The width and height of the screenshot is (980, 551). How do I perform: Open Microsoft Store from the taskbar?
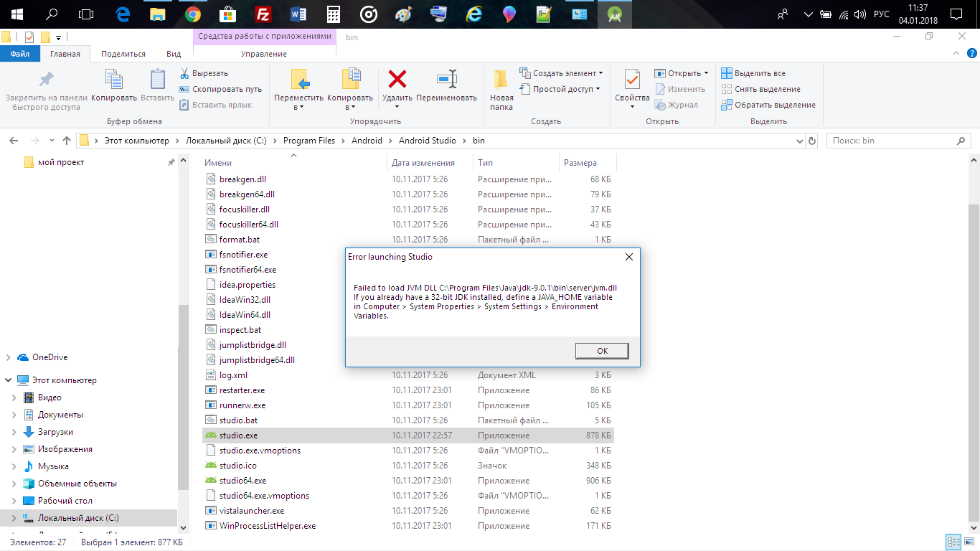(x=227, y=14)
